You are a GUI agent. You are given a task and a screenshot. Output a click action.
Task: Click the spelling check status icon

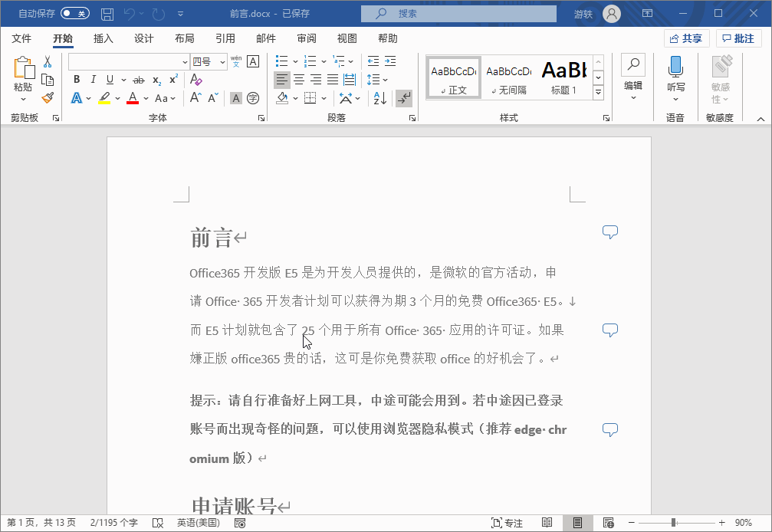[x=158, y=523]
